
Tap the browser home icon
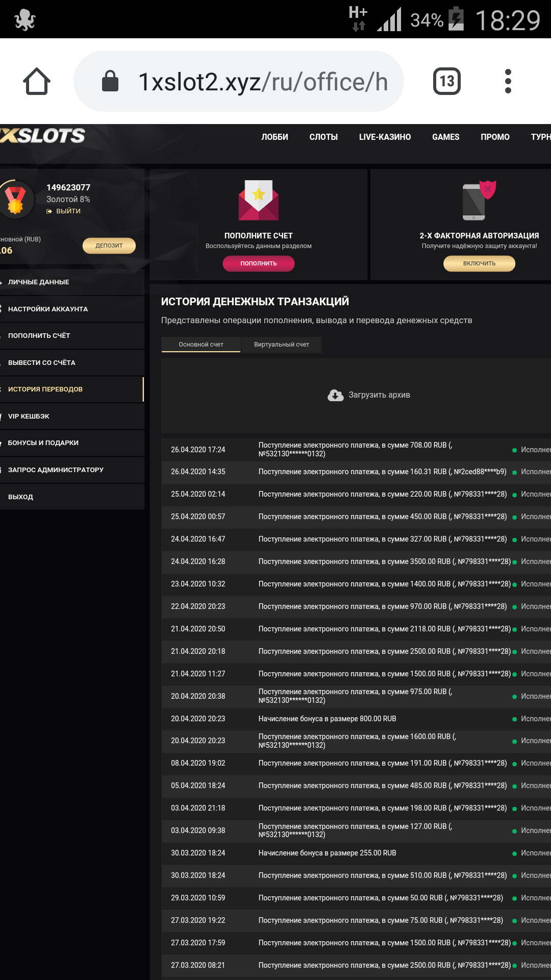pos(37,82)
